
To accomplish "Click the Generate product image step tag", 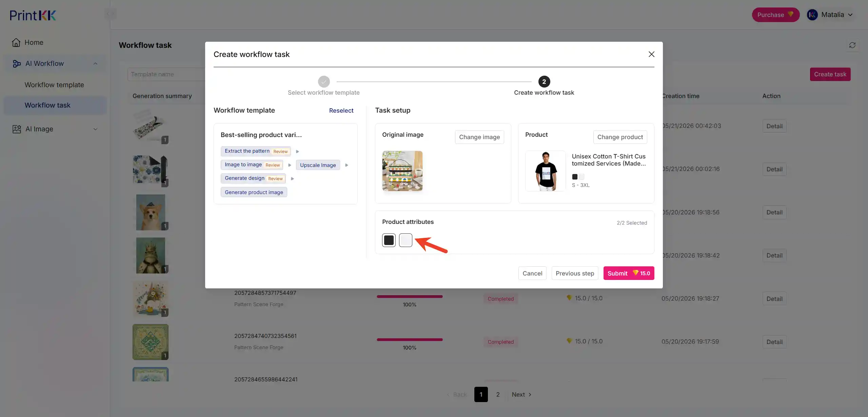I will (254, 192).
